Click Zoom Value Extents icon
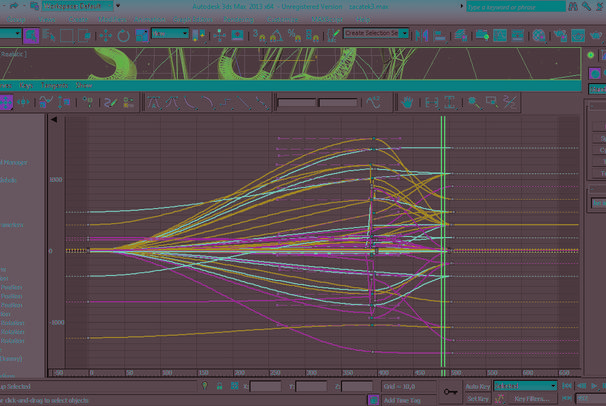 (450, 102)
